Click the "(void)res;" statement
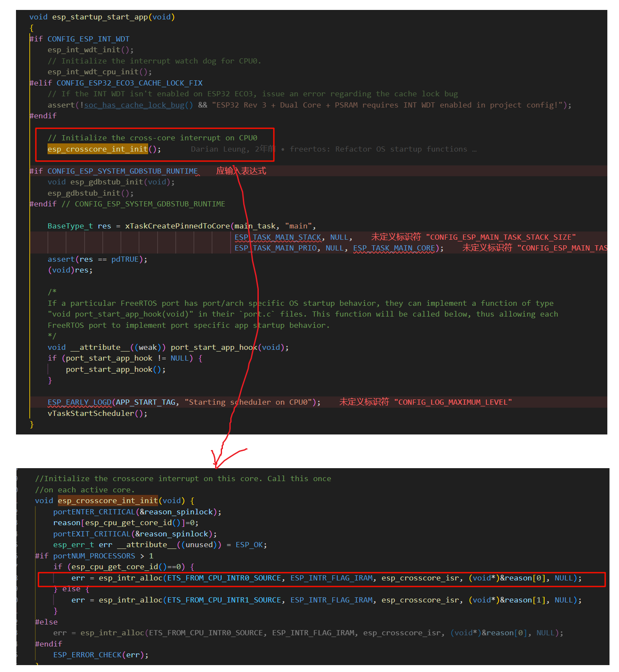The height and width of the screenshot is (672, 619). (70, 270)
